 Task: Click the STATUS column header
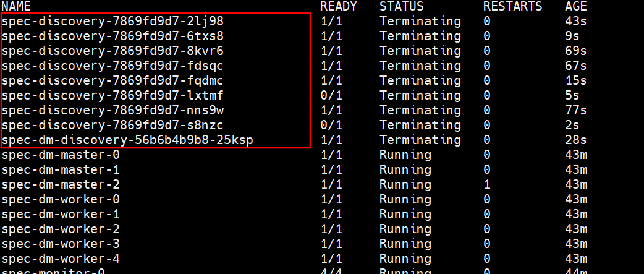tap(402, 6)
